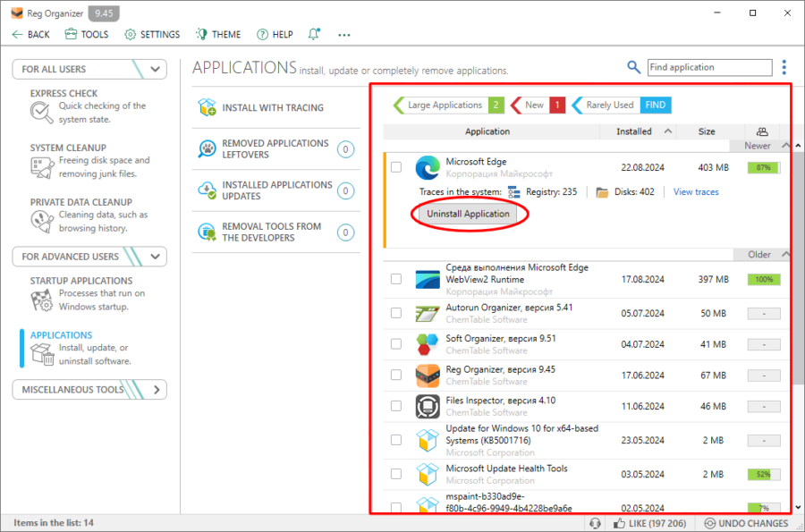Focus the Find application search field
805x532 pixels.
pos(709,67)
